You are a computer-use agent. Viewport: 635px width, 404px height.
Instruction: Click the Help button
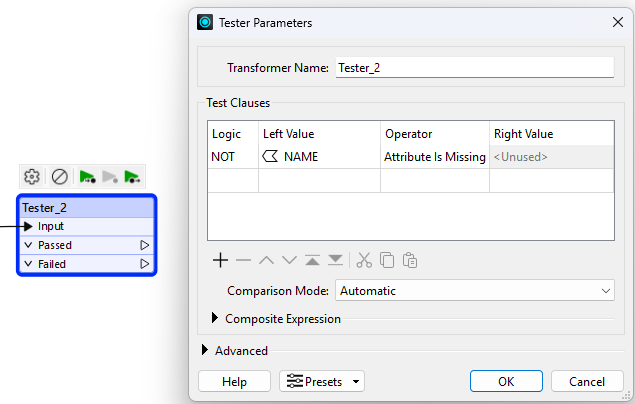click(x=234, y=381)
